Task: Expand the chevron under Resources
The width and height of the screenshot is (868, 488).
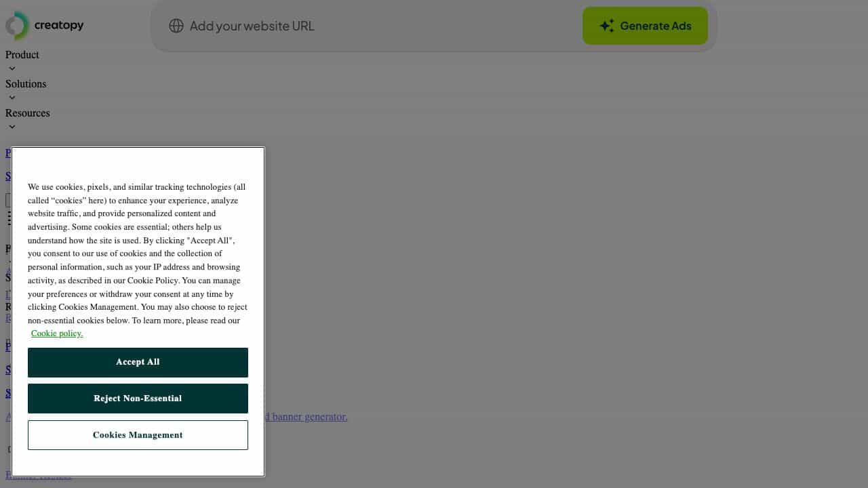Action: pyautogui.click(x=12, y=127)
